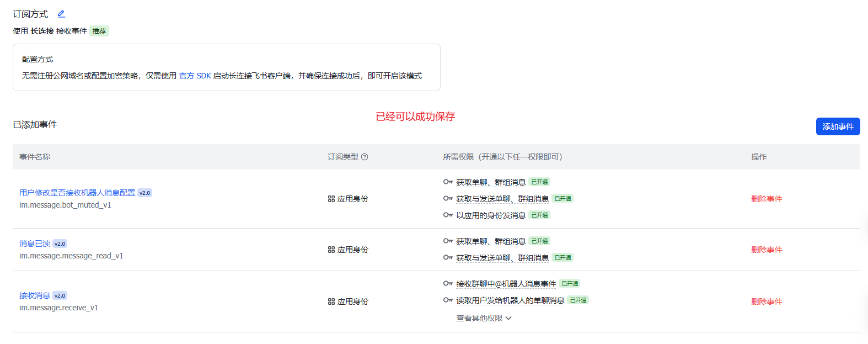
Task: Click the 事件名称 column header
Action: point(35,157)
